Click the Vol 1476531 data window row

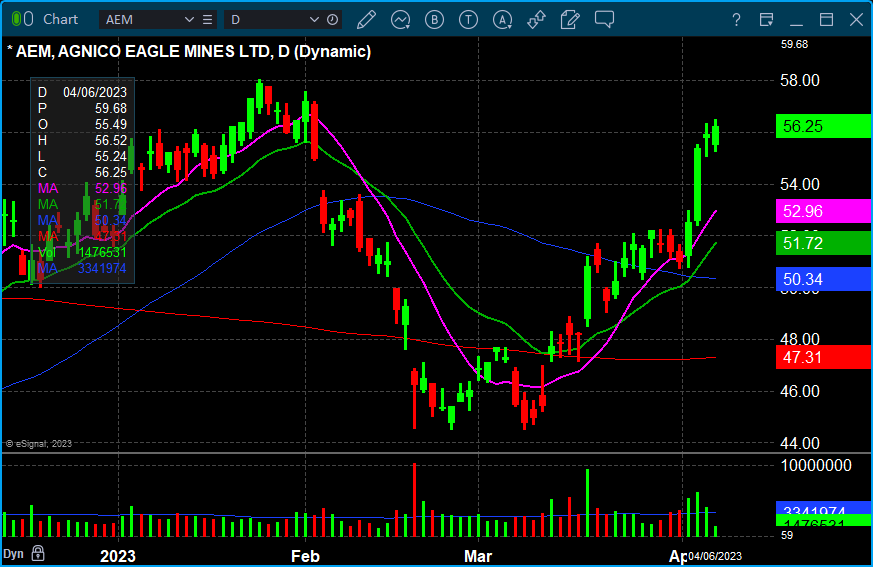tap(82, 252)
